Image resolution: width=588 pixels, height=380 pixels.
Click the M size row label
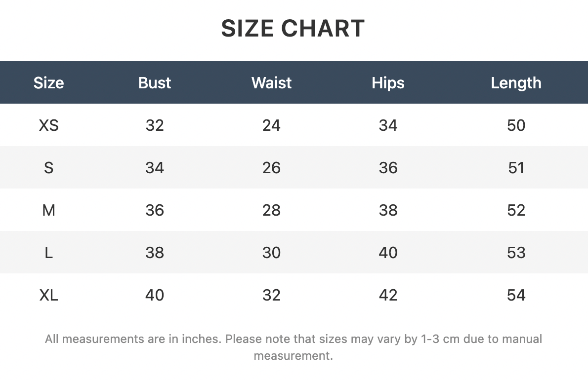49,210
